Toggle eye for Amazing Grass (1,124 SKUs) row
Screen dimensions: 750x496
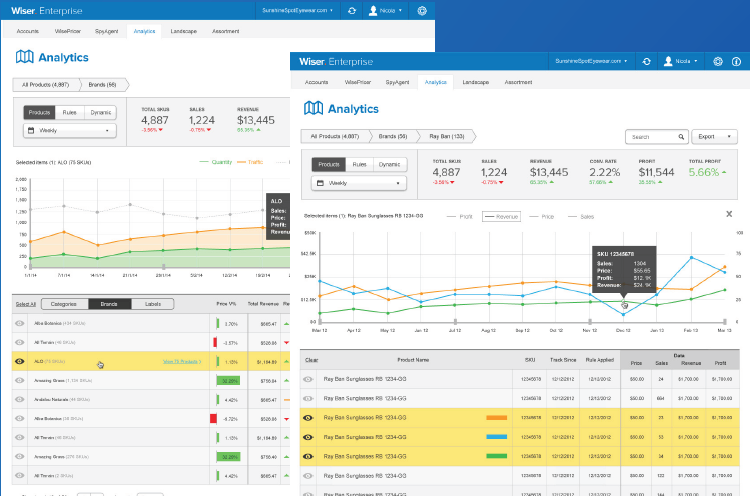tap(20, 380)
